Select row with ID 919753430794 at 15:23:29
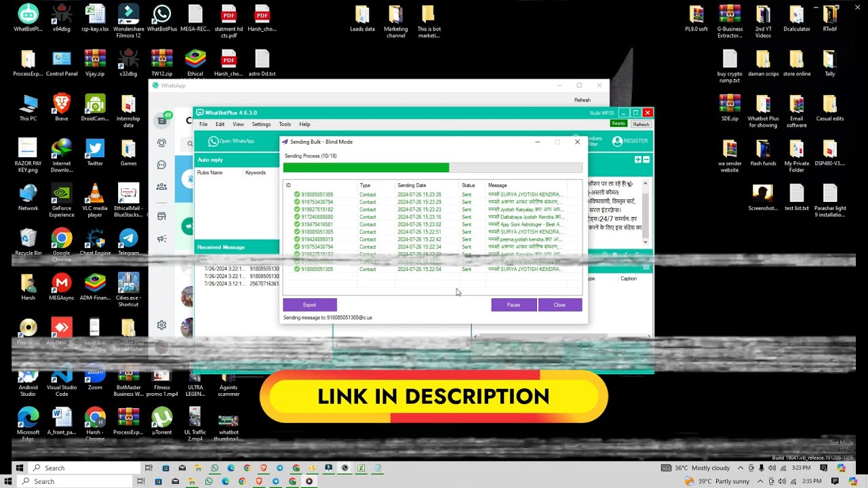 click(433, 202)
